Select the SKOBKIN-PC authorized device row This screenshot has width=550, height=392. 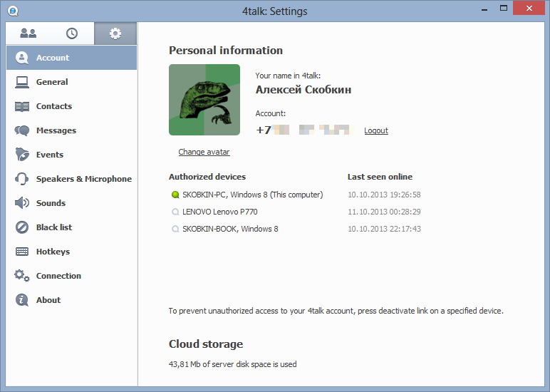coord(252,195)
